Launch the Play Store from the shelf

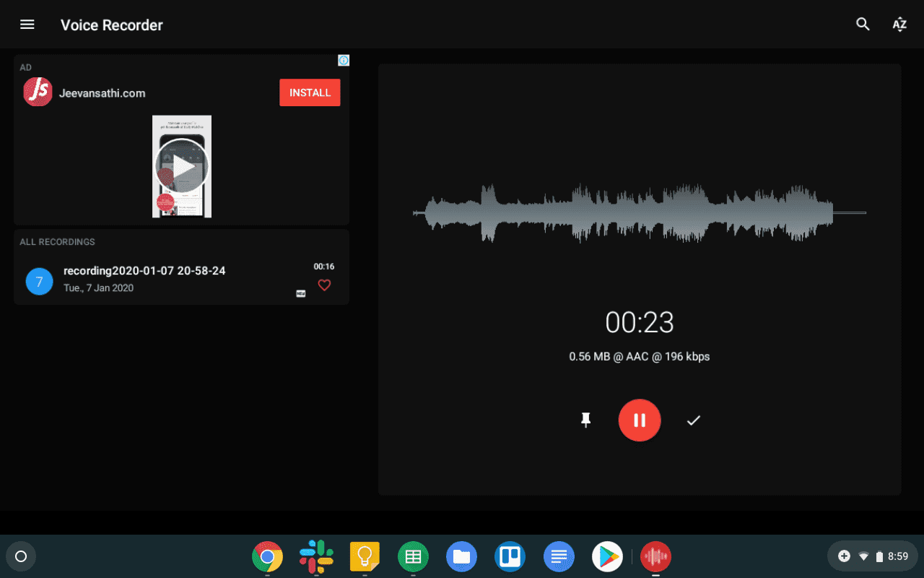pos(607,556)
